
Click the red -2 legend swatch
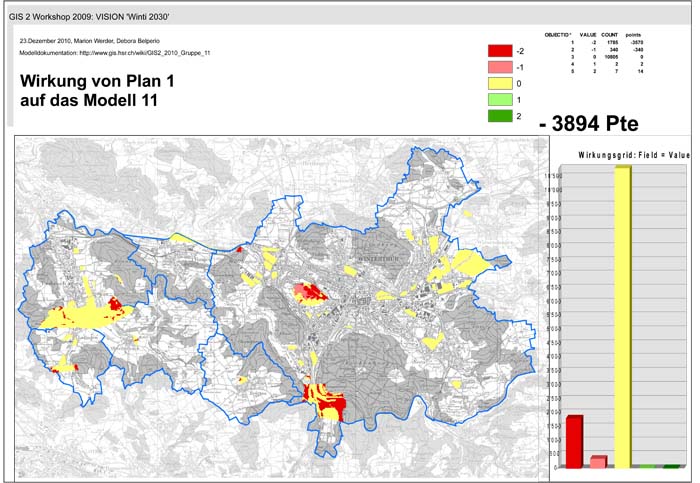(x=499, y=51)
